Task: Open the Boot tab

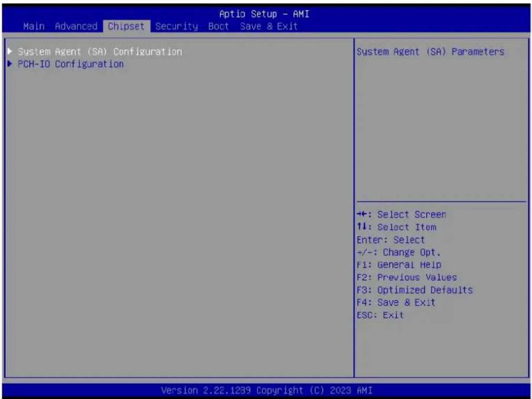Action: [219, 26]
